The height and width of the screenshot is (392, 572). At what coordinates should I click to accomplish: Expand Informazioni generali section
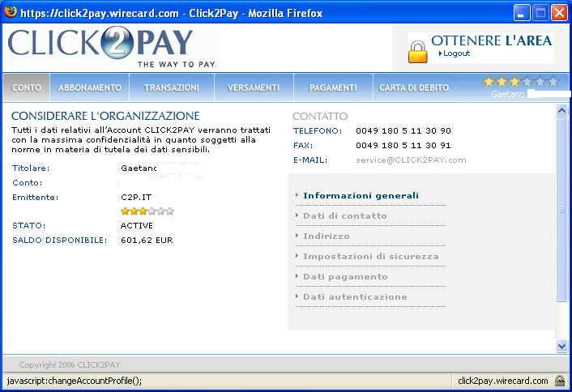[x=361, y=195]
